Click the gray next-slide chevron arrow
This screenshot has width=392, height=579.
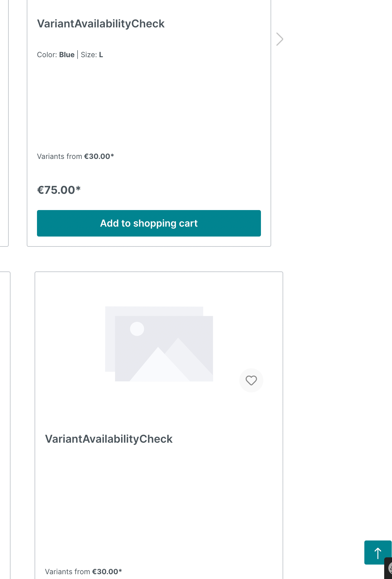click(280, 39)
